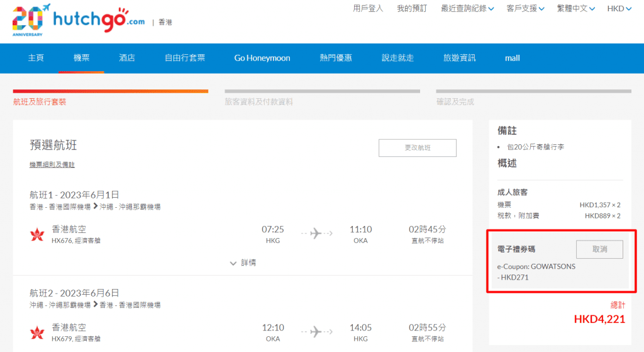Screen dimensions: 644x352
Task: Click Hong Kong Airlines logo for flight HX679
Action: click(x=37, y=332)
